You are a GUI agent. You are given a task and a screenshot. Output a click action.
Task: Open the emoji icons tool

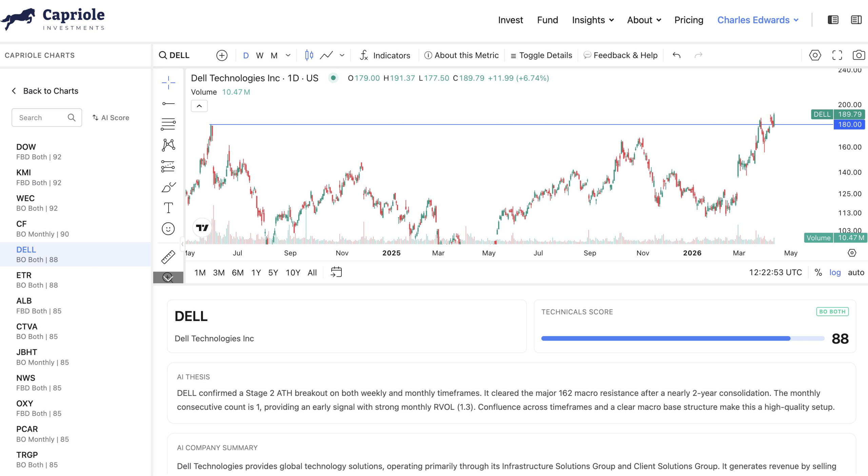(168, 229)
